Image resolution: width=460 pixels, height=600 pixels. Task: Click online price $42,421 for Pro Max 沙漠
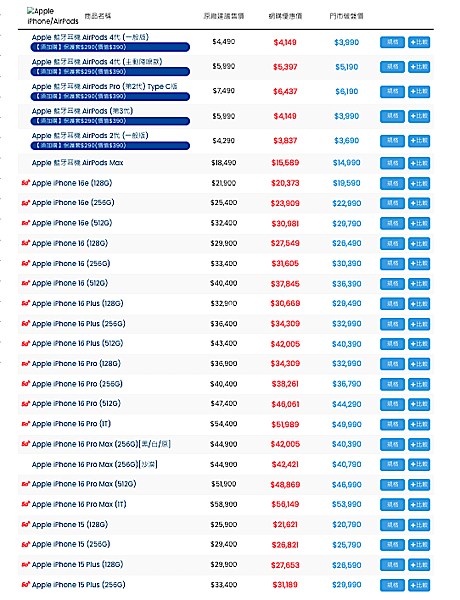[285, 464]
